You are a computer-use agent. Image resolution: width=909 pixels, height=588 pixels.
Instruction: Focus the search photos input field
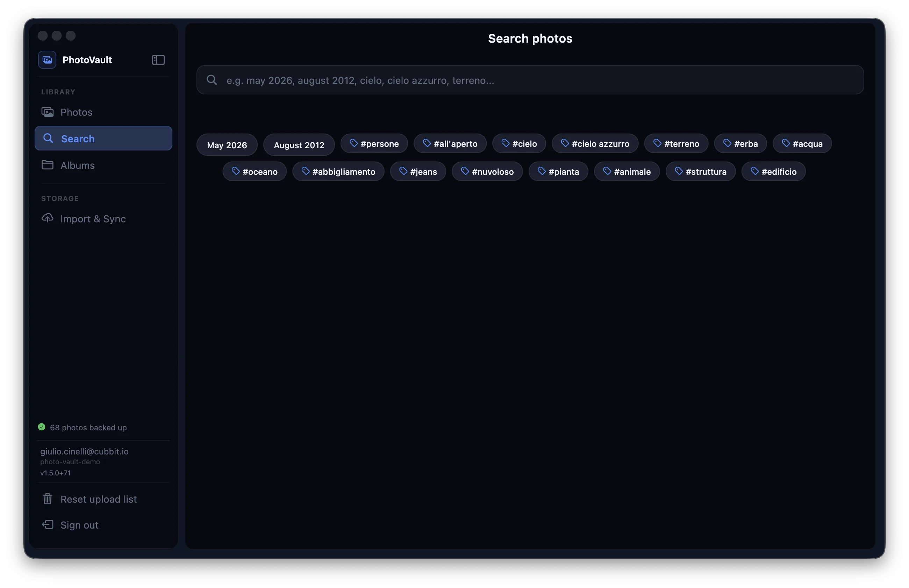click(x=530, y=80)
